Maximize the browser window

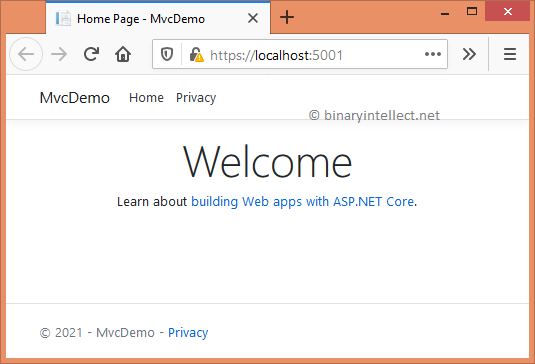click(472, 11)
